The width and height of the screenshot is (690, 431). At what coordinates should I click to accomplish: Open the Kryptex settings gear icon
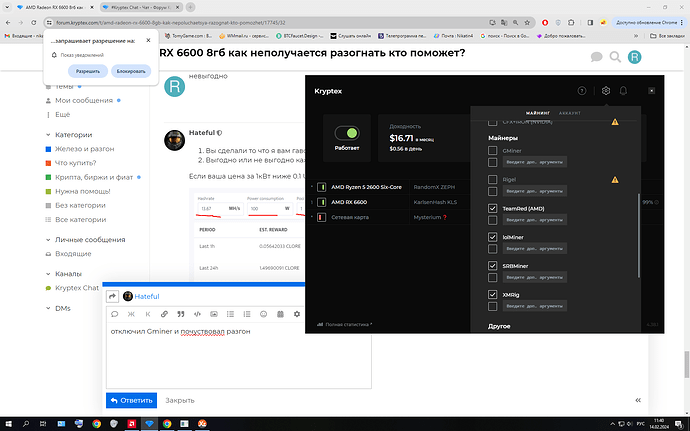pyautogui.click(x=606, y=91)
